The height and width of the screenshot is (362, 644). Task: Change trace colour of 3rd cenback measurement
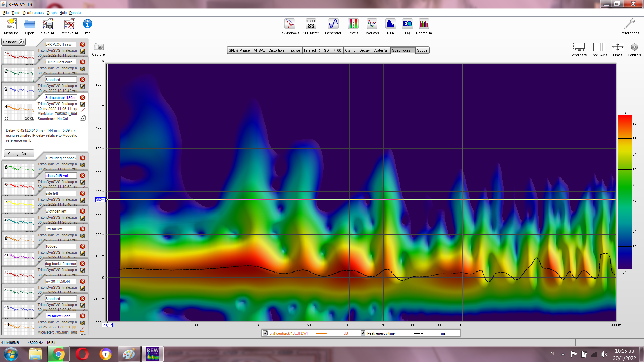coord(83,111)
